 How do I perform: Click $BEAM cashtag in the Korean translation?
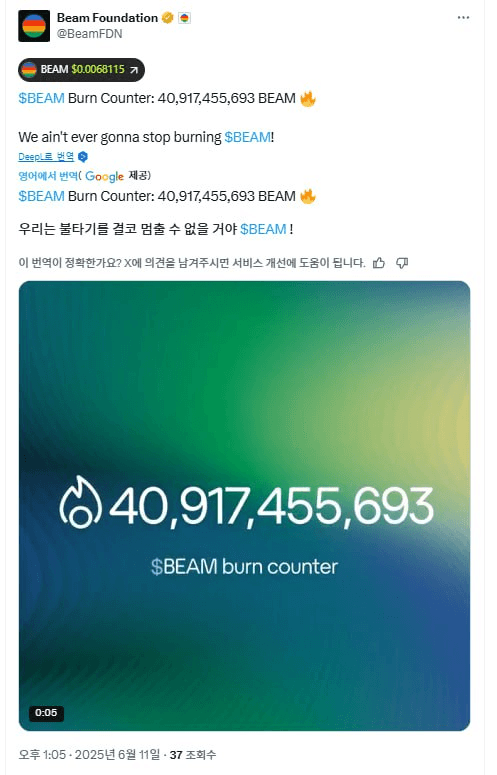[263, 229]
